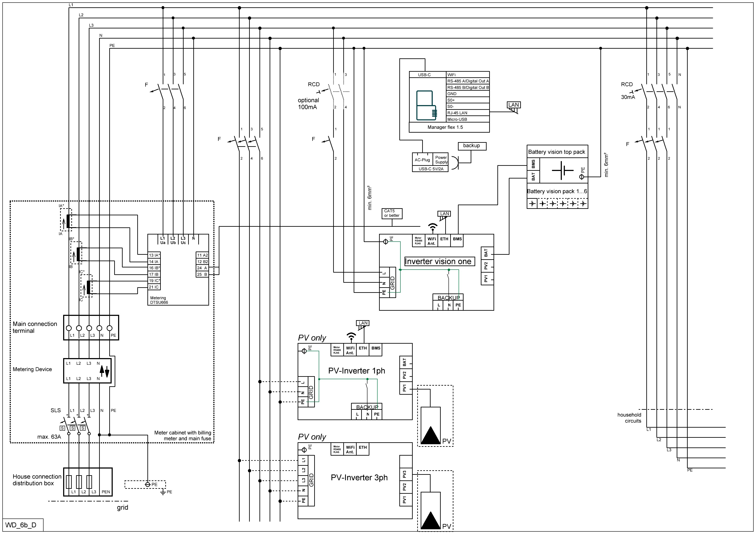Click the BMS port on Inverter vision one
The width and height of the screenshot is (756, 534).
click(x=457, y=239)
